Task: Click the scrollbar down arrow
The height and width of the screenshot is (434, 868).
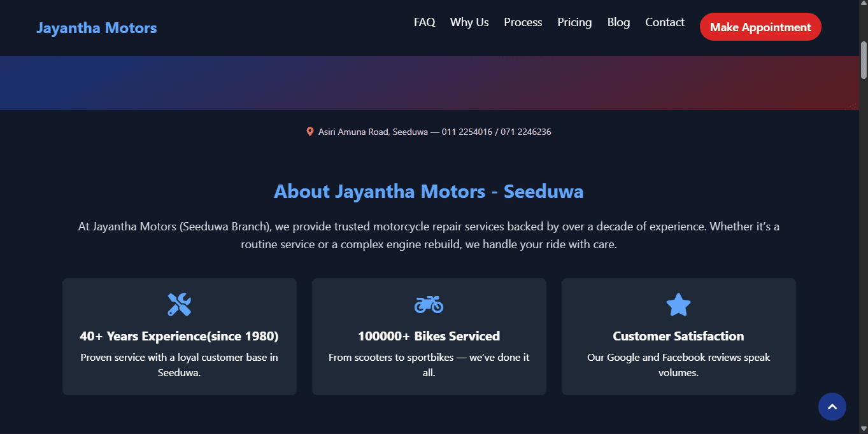Action: (864, 430)
